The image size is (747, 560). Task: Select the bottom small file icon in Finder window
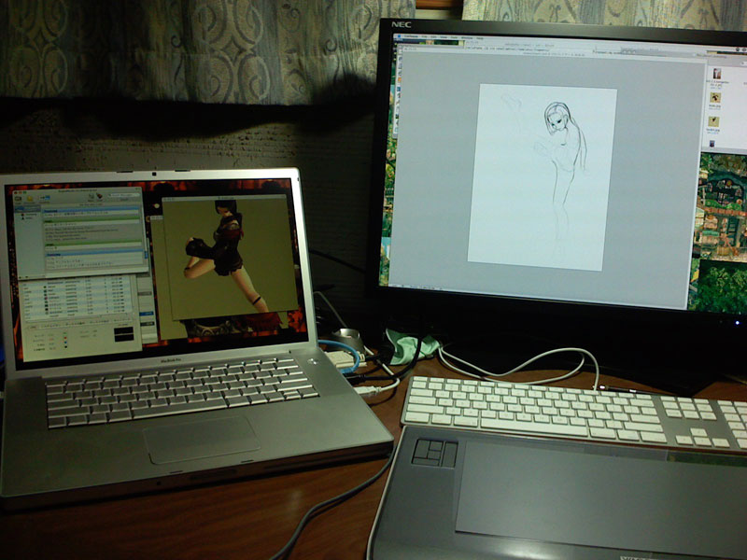click(712, 144)
